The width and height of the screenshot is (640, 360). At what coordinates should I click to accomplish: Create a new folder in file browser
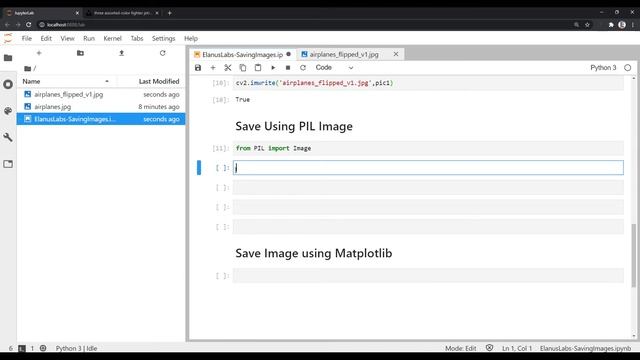click(x=80, y=53)
